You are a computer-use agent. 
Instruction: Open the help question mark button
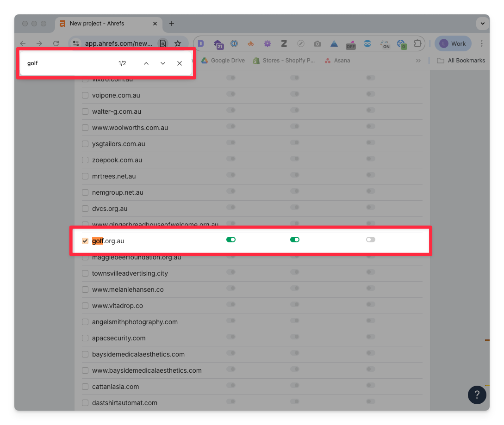tap(477, 394)
